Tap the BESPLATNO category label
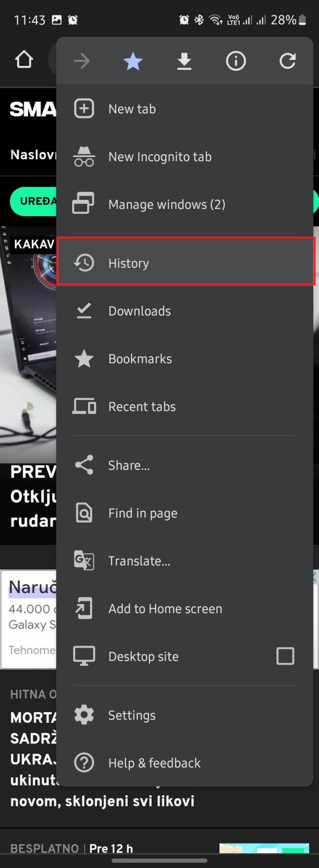 (44, 848)
